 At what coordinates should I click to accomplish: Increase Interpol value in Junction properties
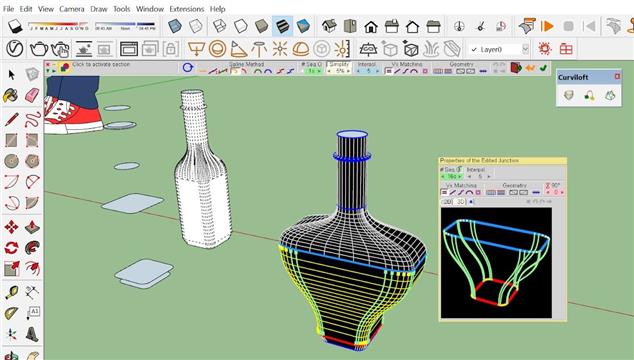click(x=488, y=177)
